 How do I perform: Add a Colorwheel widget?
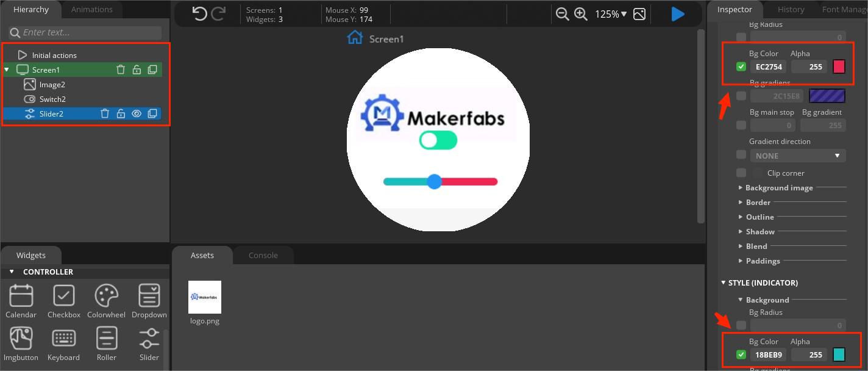[106, 301]
